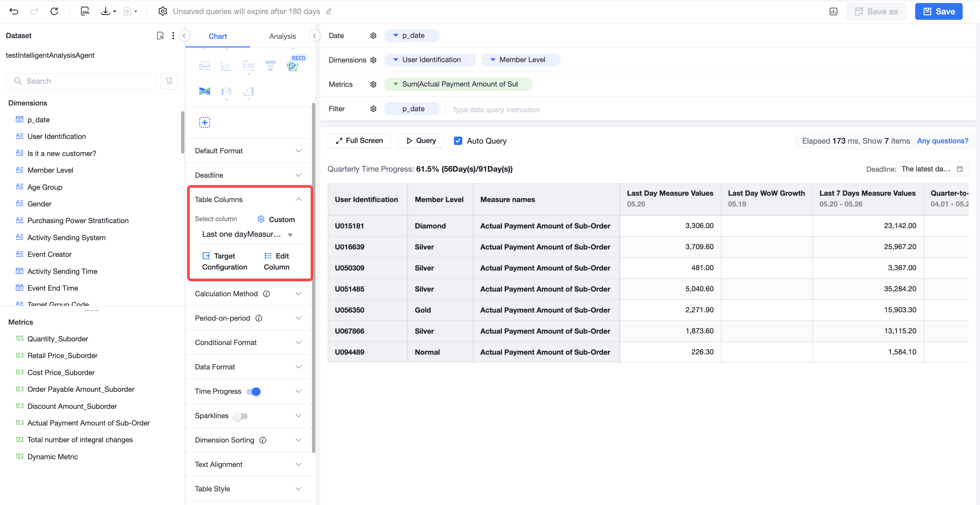
Task: Click the dataset Search input field
Action: (81, 81)
